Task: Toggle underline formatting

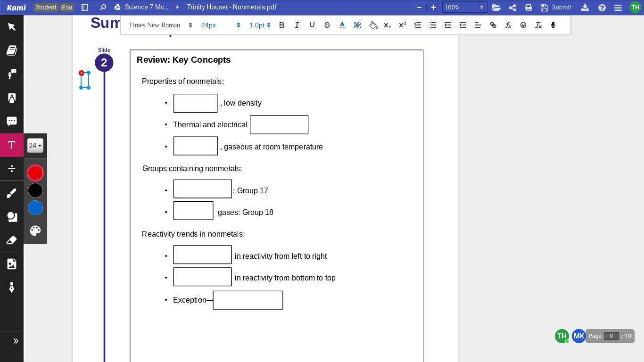Action: point(312,25)
